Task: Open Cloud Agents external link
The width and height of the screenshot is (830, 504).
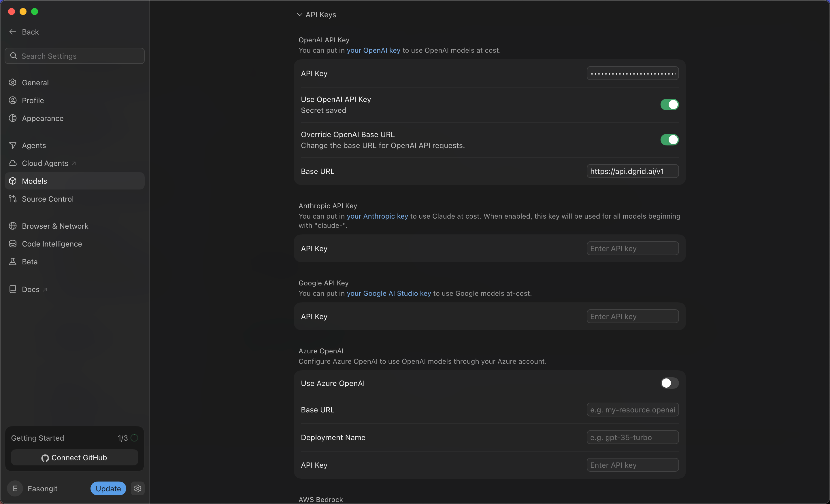Action: coord(74,163)
